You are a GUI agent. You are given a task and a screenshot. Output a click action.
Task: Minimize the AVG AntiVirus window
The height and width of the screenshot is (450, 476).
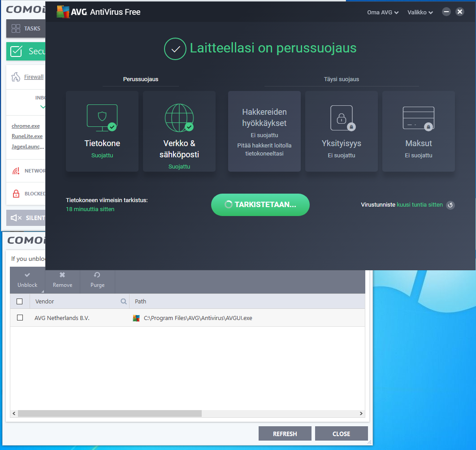coord(446,12)
